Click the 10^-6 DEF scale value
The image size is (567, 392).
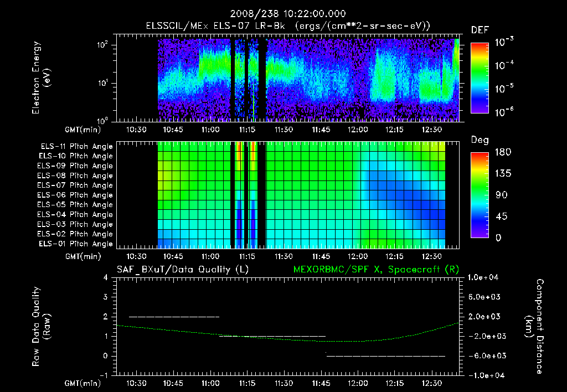point(504,112)
